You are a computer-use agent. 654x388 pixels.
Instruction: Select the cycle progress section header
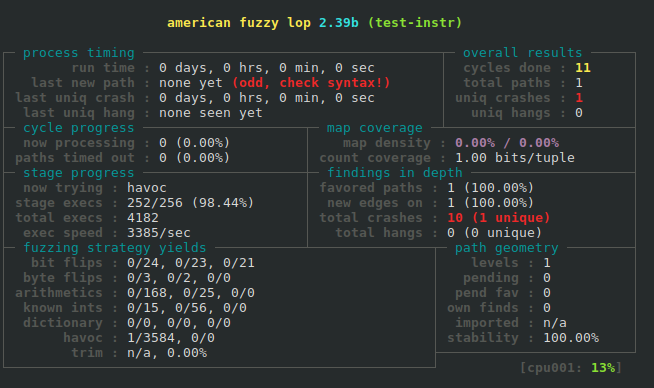pos(79,128)
